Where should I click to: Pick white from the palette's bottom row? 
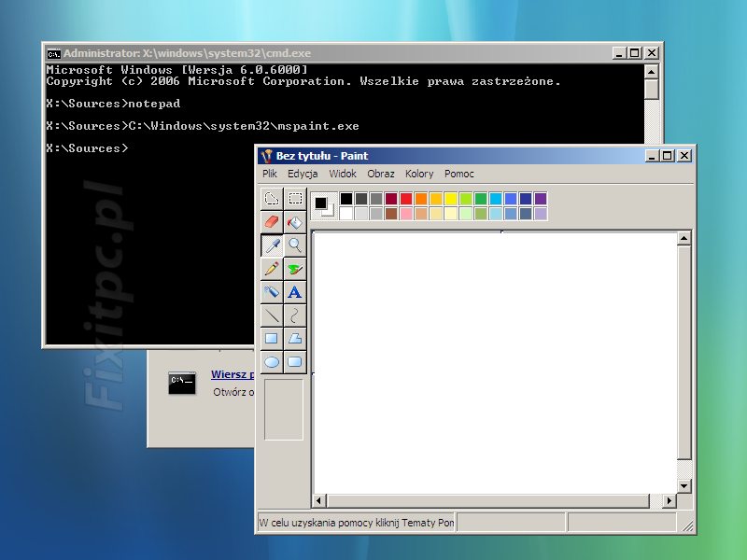click(346, 214)
